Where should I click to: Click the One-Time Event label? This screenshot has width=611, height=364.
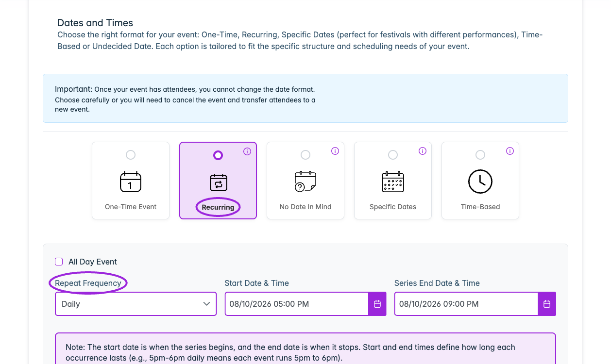[x=131, y=207]
